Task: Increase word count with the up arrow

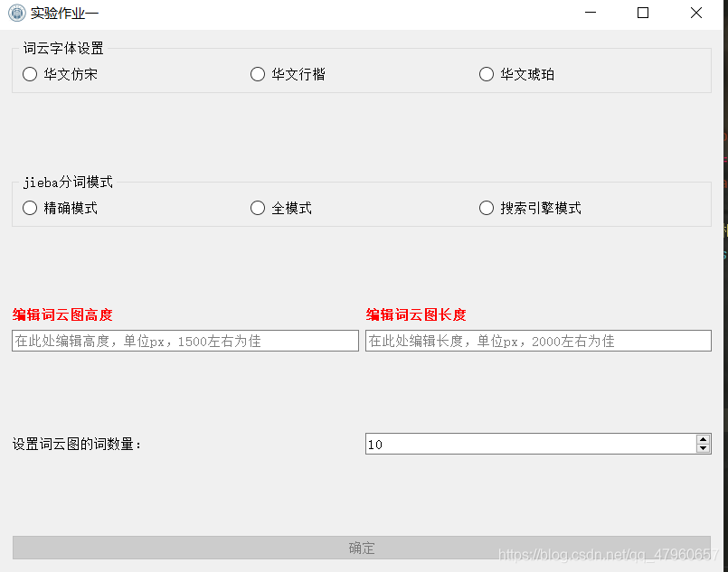Action: point(703,439)
